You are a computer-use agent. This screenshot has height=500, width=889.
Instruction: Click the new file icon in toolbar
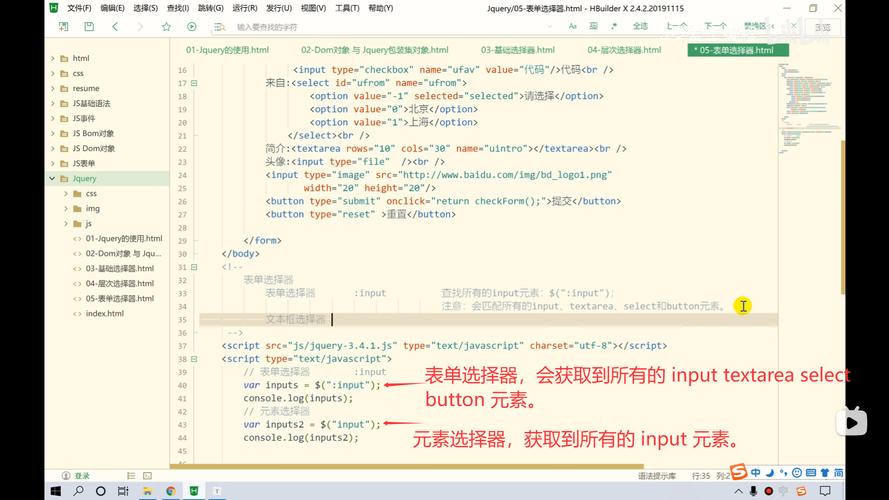tap(64, 27)
